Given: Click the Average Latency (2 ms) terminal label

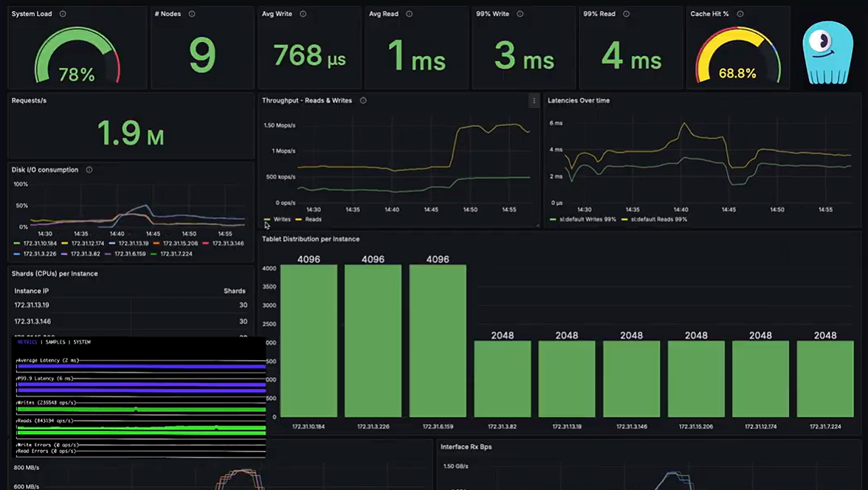Looking at the screenshot, I should tap(48, 360).
